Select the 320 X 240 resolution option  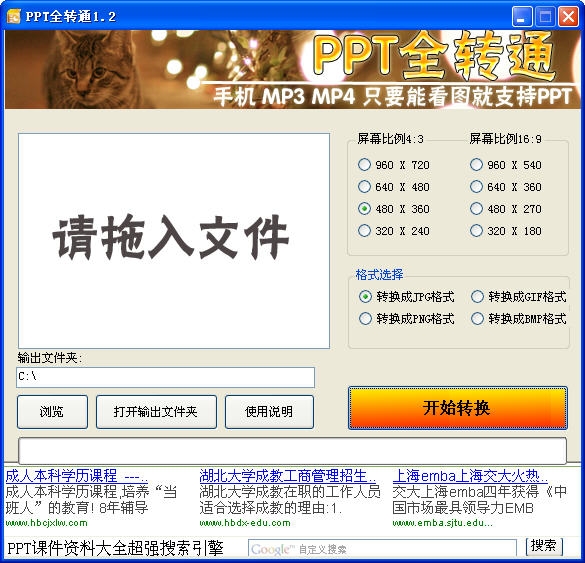point(394,231)
